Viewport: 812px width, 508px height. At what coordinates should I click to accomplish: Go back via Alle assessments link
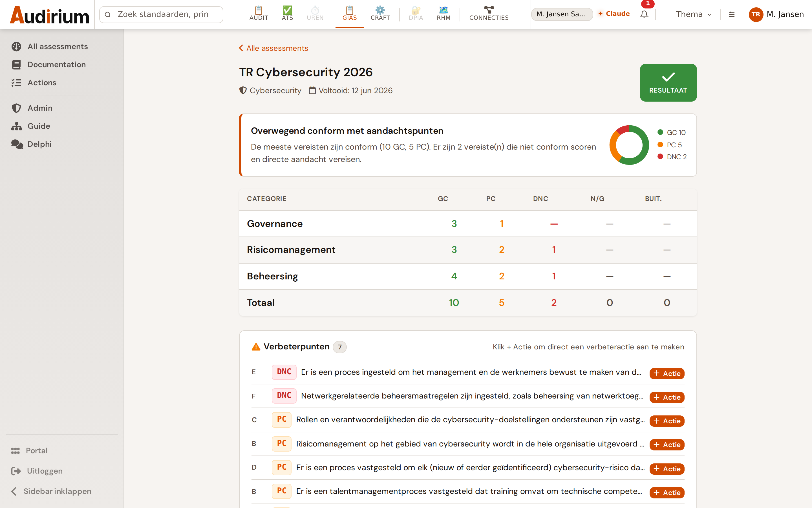click(x=273, y=48)
